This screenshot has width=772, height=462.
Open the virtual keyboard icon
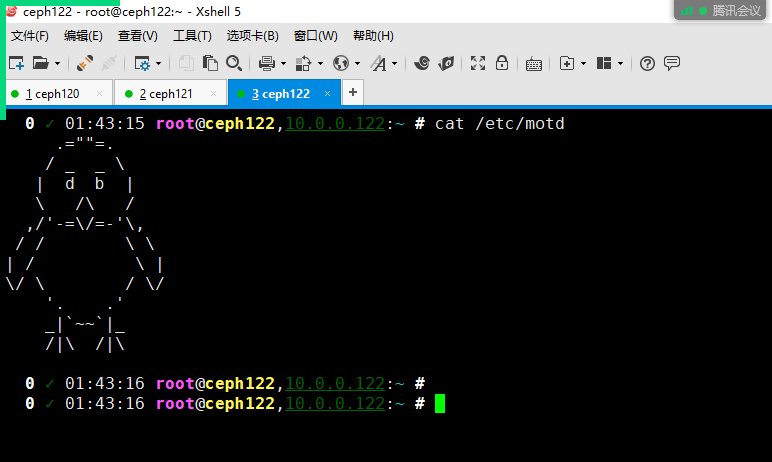(534, 63)
